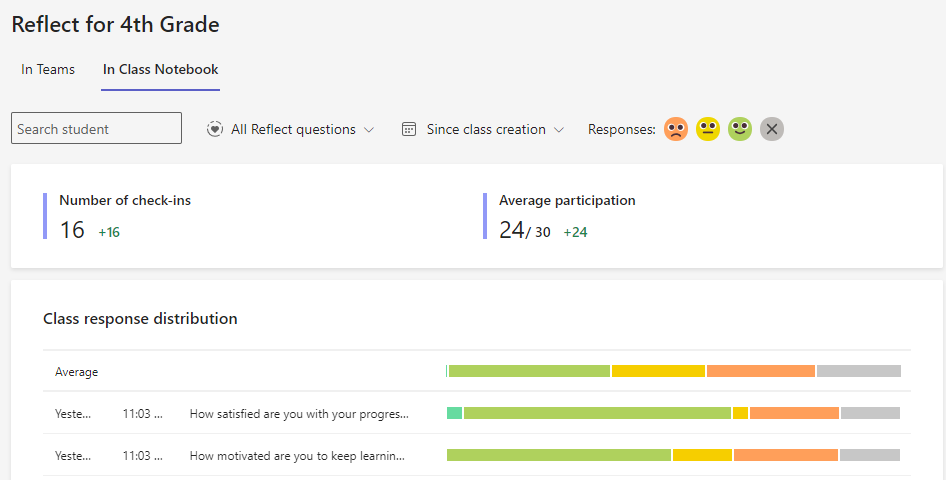Select the In Class Notebook tab
The image size is (946, 480).
coord(160,69)
